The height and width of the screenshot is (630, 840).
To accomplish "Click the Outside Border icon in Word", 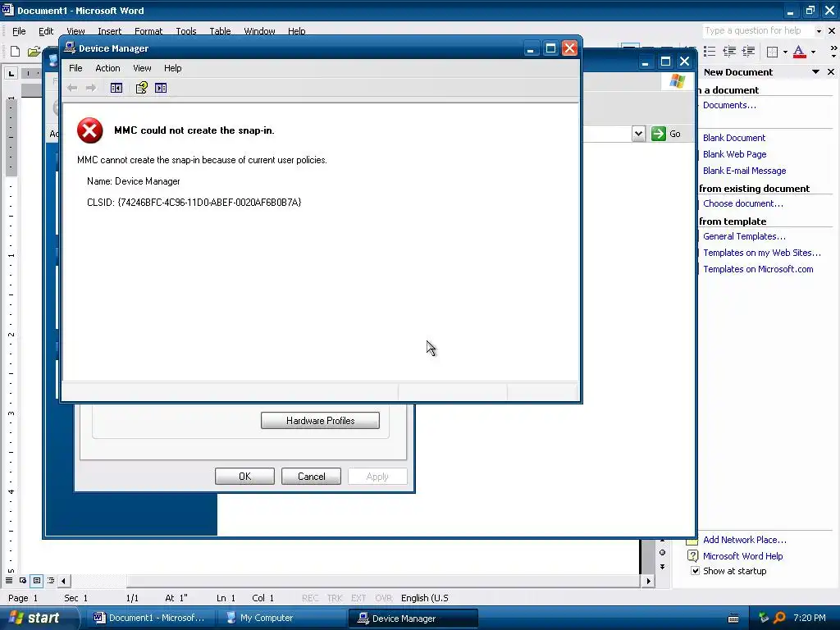I will (x=773, y=52).
